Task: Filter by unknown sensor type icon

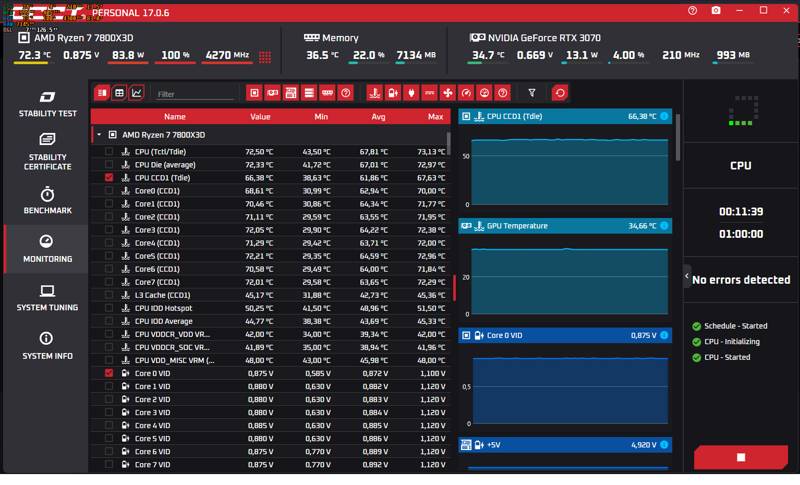Action: coord(503,93)
